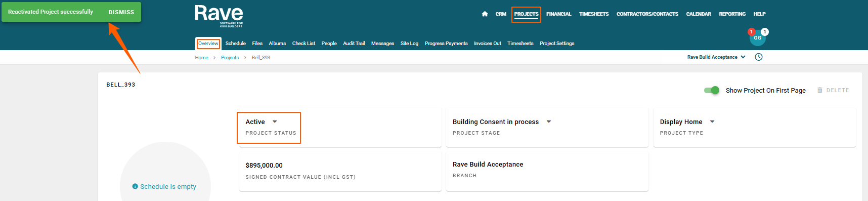Click the Bell_393 breadcrumb
Viewport: 868px width, 201px height.
(x=261, y=58)
